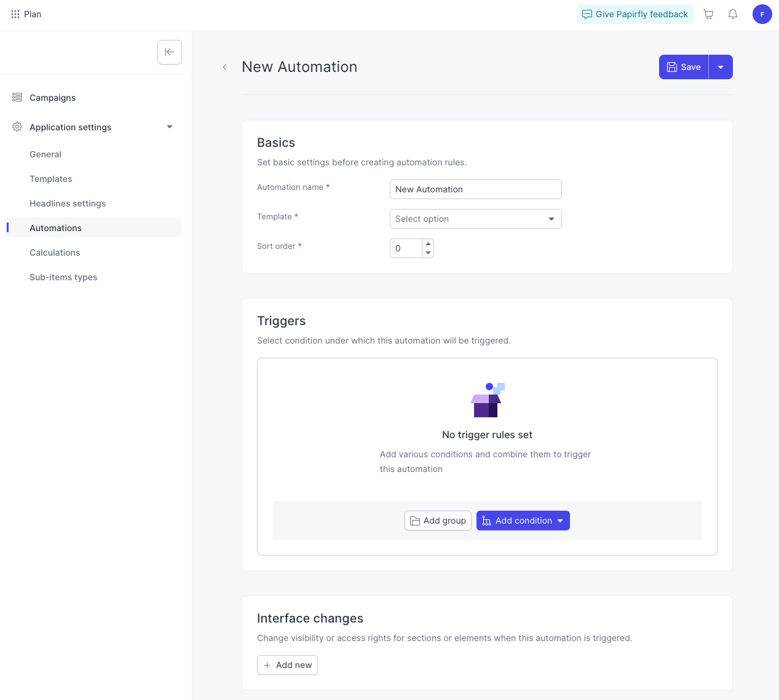Open the apps grid icon beside Plan

click(15, 14)
